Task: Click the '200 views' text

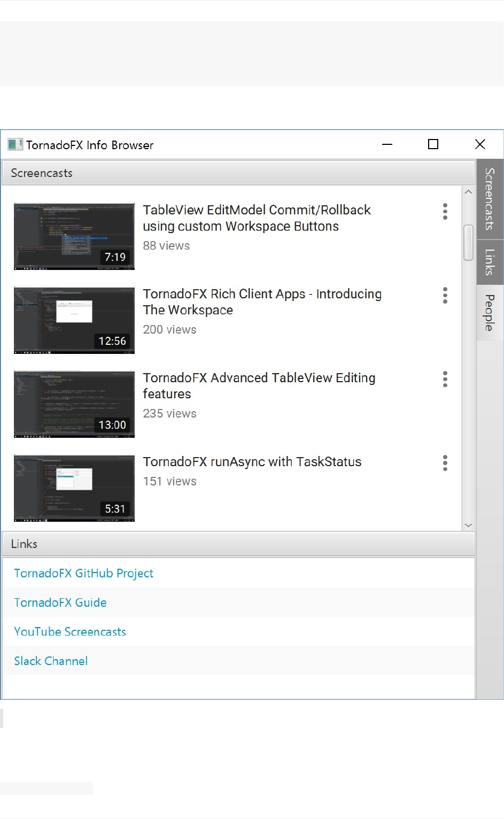Action: click(169, 330)
